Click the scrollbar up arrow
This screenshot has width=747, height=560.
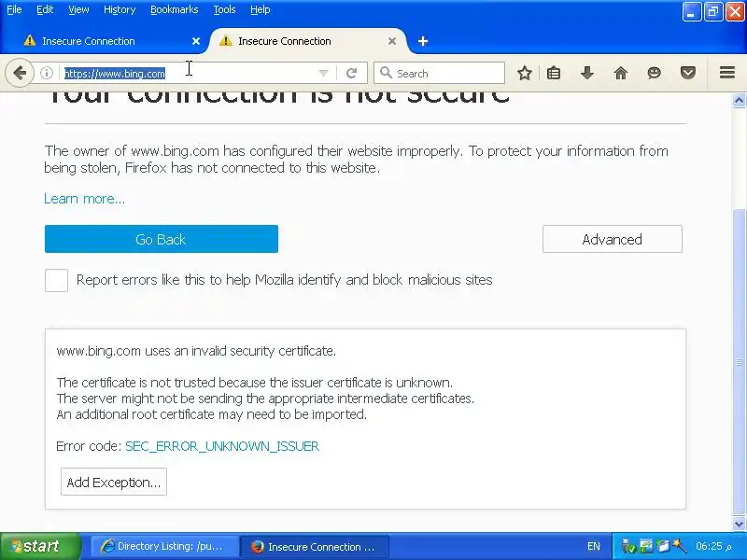pos(739,101)
